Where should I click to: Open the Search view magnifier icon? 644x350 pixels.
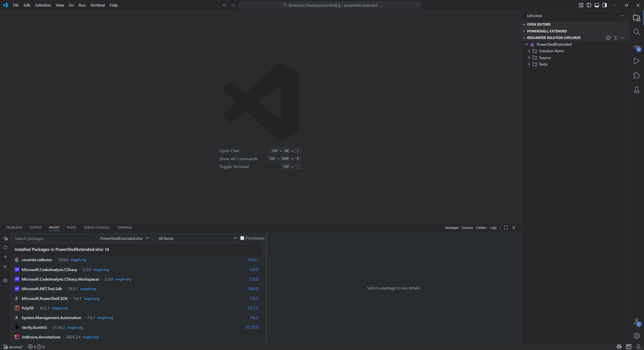pyautogui.click(x=636, y=32)
